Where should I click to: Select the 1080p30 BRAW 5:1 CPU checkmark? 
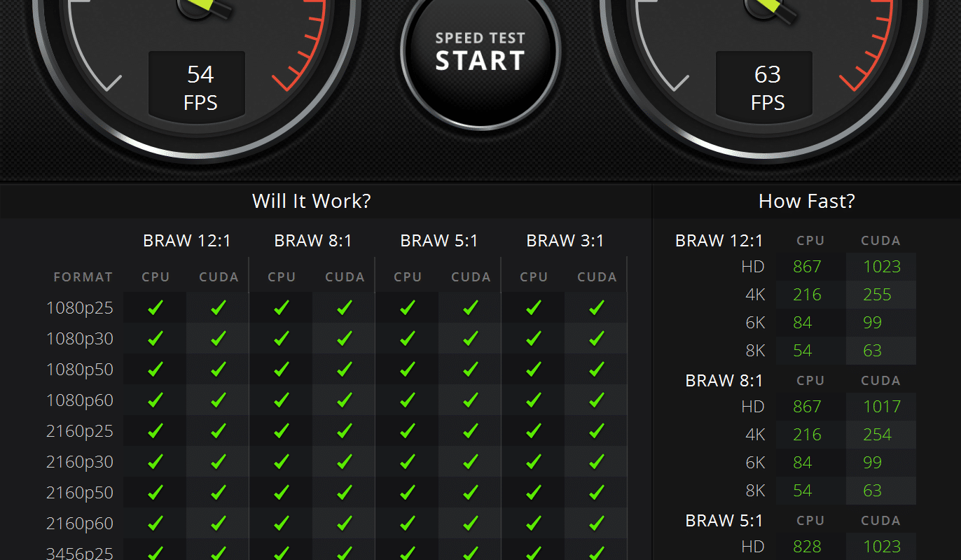(x=408, y=338)
